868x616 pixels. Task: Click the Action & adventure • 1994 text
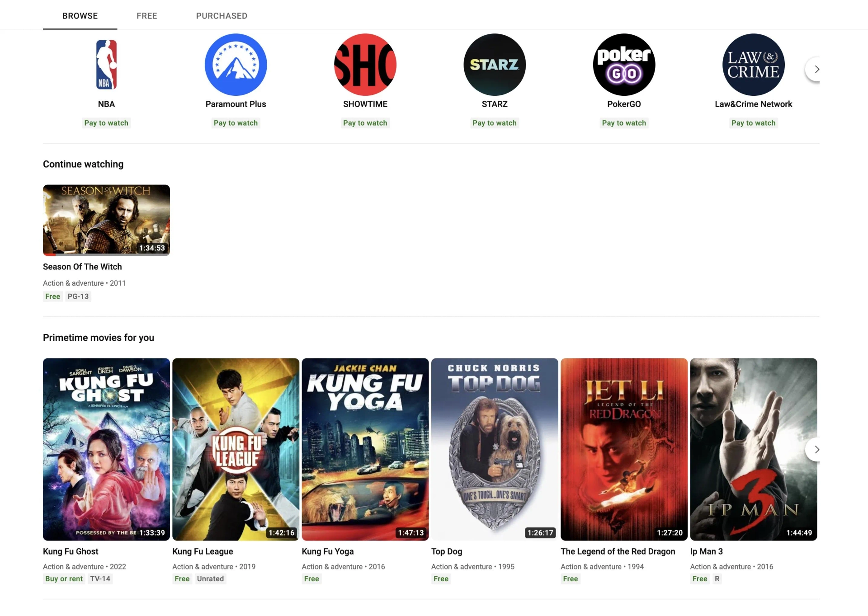coord(602,566)
